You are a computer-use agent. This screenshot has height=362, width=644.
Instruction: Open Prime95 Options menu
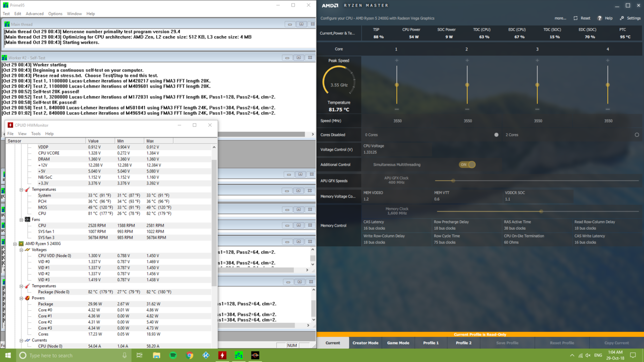55,14
